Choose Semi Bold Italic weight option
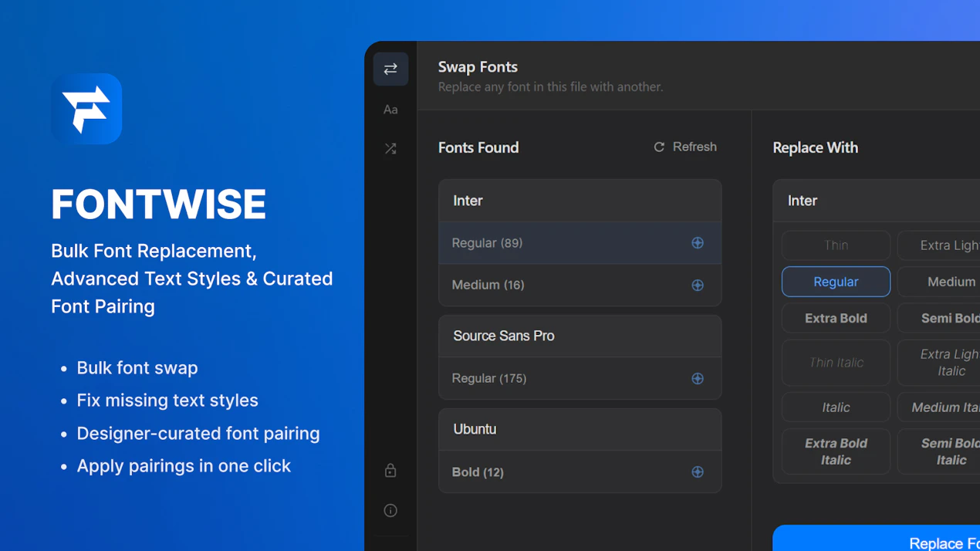This screenshot has width=980, height=551. pos(938,451)
